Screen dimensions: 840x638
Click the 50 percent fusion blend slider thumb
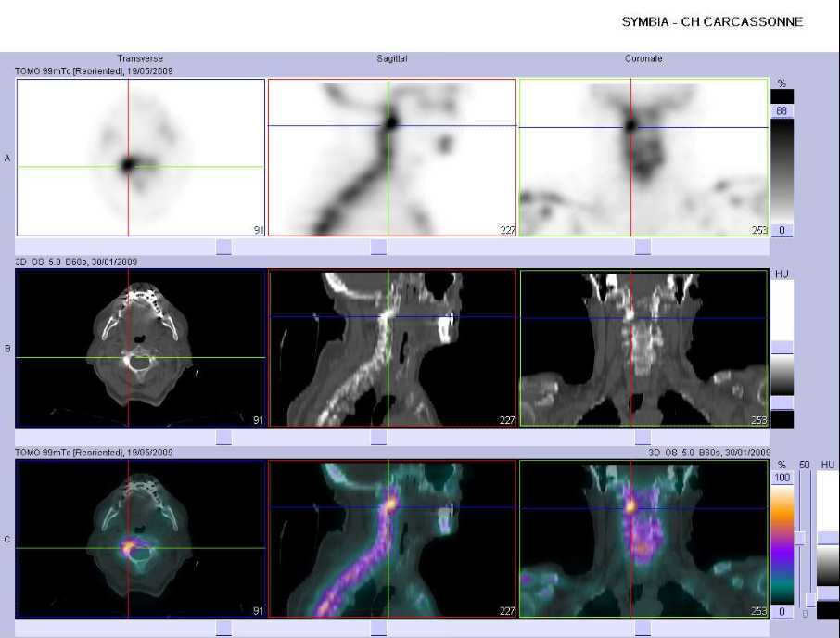tap(800, 539)
